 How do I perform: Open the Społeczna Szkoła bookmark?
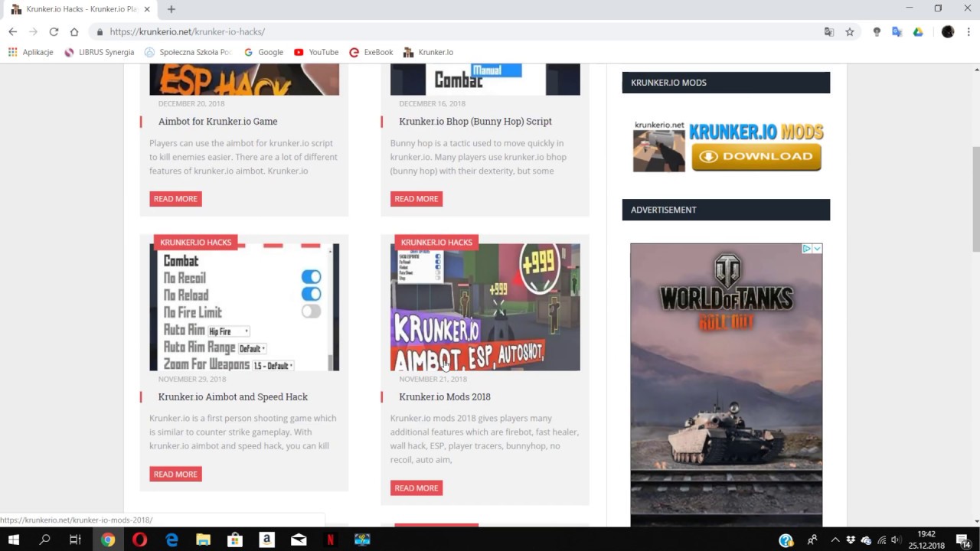pyautogui.click(x=188, y=52)
